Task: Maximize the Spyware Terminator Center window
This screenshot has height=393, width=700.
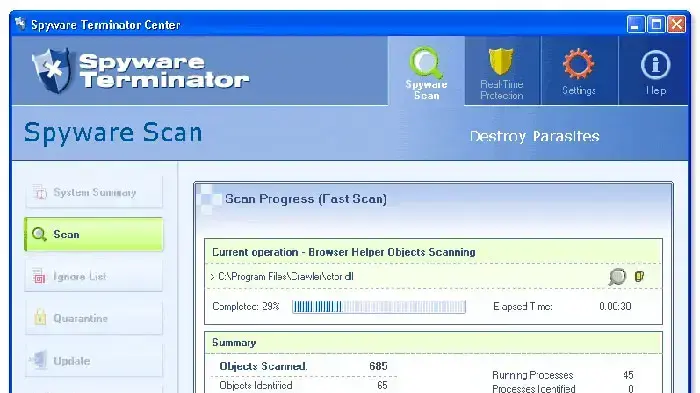Action: (656, 24)
